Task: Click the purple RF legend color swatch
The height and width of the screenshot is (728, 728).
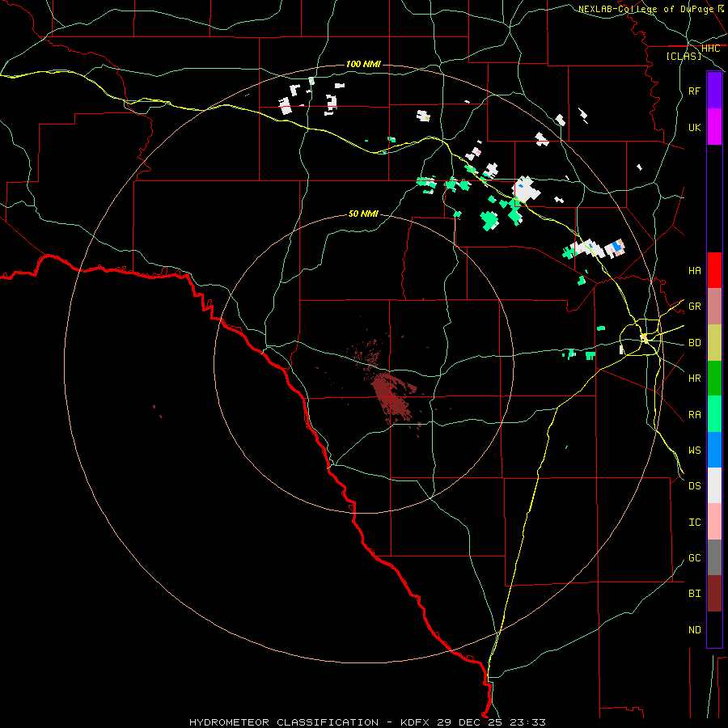Action: coord(714,91)
